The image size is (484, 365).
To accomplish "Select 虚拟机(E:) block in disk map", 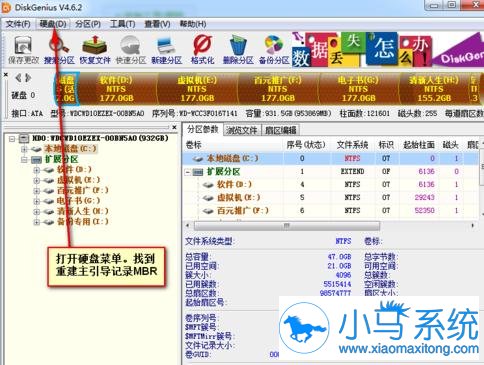I will pos(197,89).
